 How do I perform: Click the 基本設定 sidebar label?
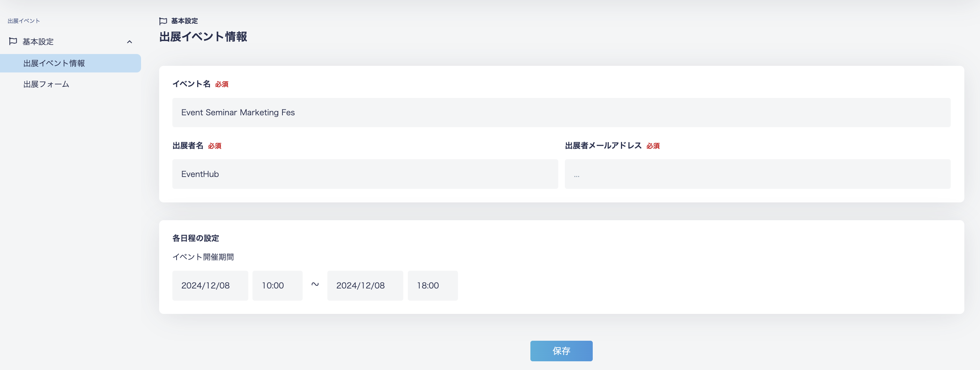(38, 41)
